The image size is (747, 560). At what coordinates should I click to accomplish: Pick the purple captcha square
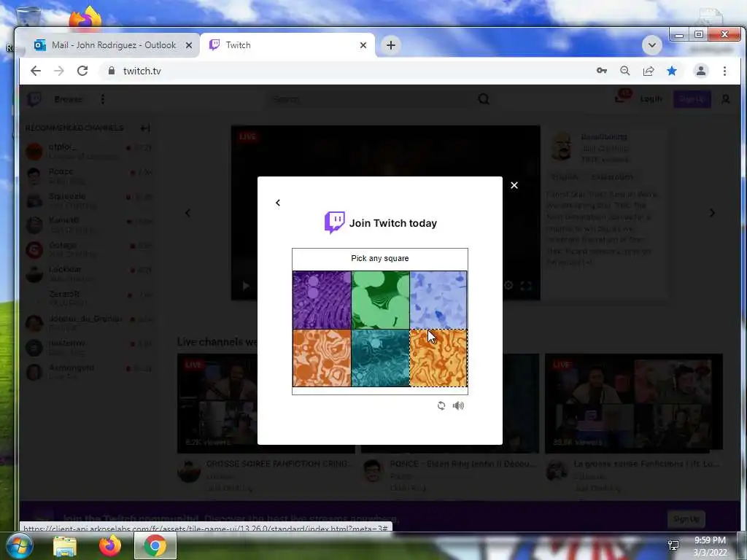(322, 300)
